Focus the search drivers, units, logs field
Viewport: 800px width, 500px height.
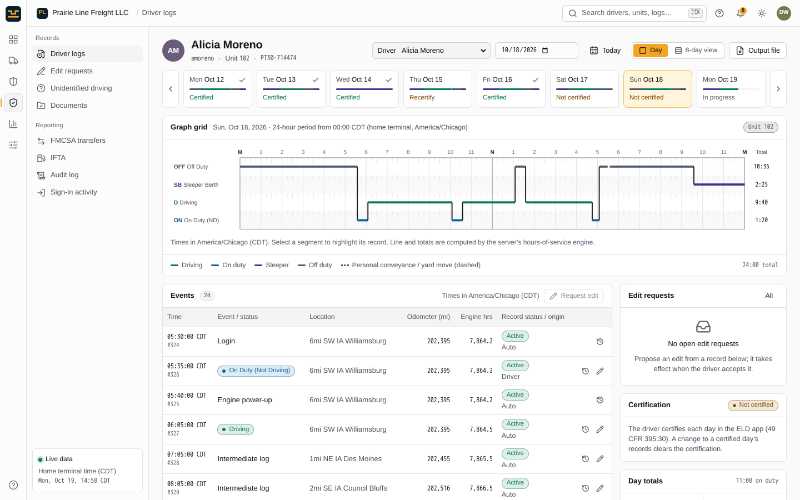pos(634,13)
